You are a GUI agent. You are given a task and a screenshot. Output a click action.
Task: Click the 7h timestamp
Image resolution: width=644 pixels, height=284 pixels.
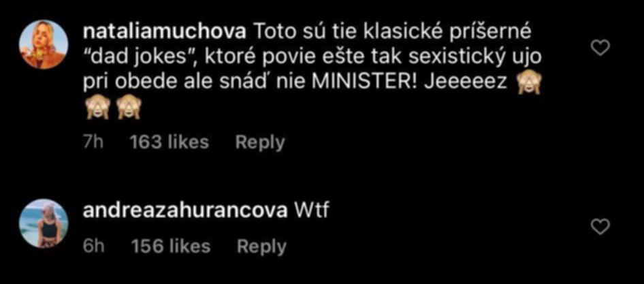[93, 142]
